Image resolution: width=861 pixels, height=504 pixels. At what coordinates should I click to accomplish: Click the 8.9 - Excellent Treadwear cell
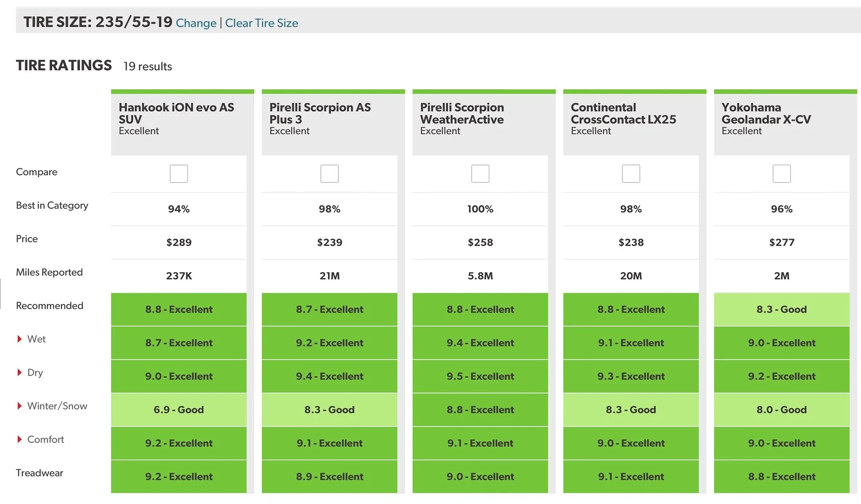(329, 476)
